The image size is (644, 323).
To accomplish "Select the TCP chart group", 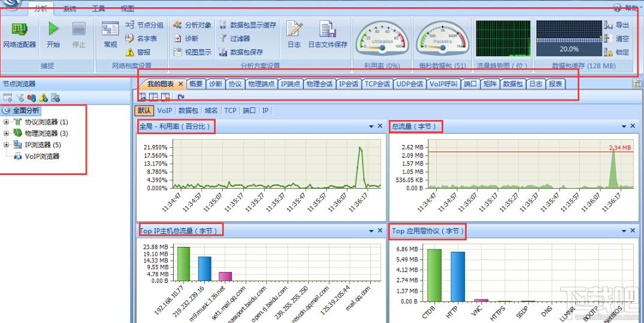I will pos(231,110).
